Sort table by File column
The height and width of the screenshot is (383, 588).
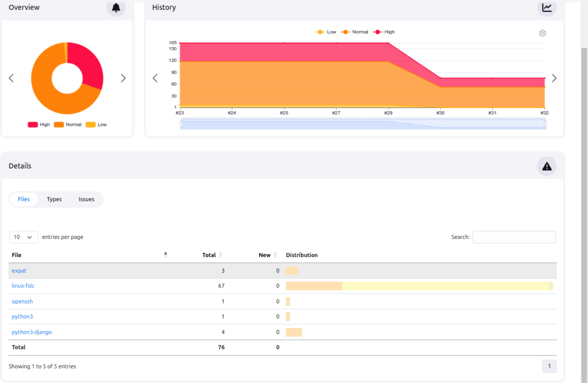(89, 255)
